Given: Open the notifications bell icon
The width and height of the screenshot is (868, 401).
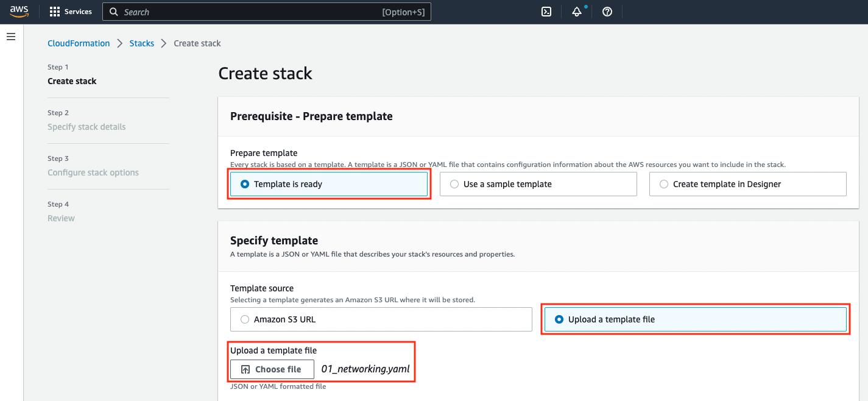Looking at the screenshot, I should tap(577, 12).
